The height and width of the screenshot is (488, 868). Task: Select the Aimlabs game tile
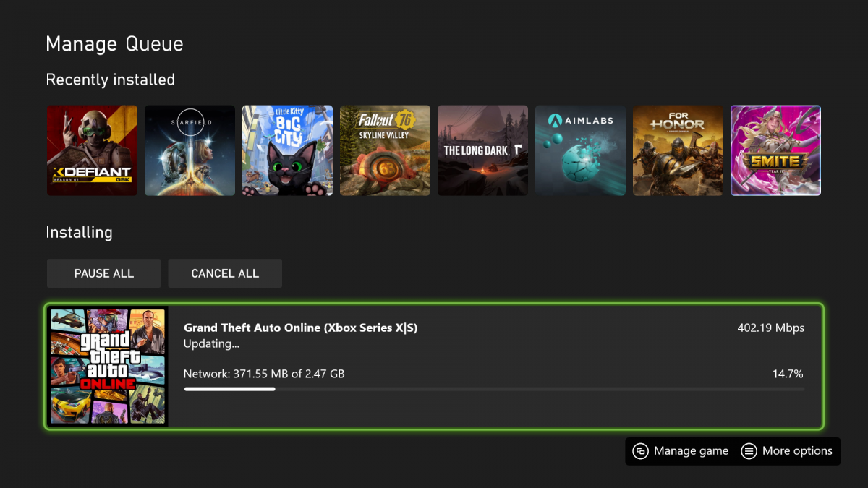click(x=580, y=150)
